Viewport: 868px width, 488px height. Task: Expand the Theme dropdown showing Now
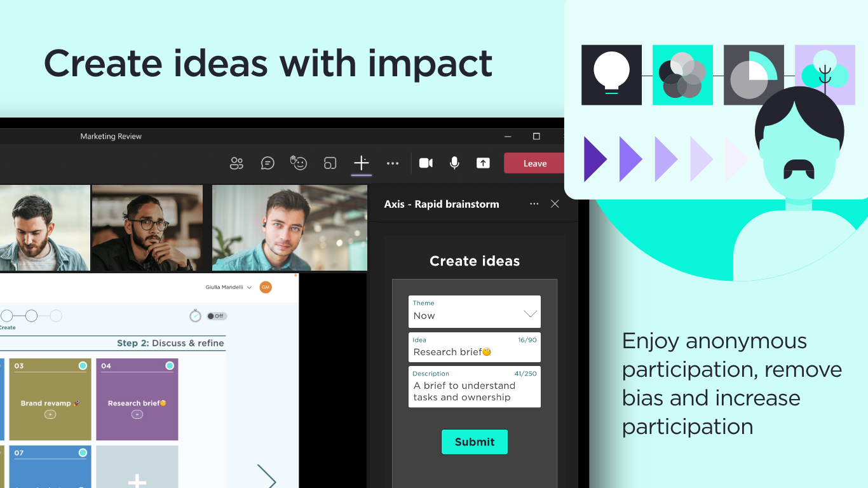coord(475,311)
